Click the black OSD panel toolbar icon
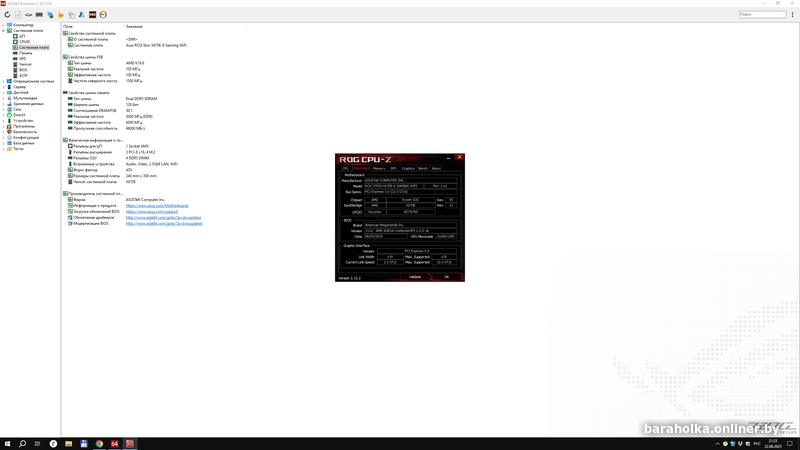Screen dimensions: 800x450 92,15
